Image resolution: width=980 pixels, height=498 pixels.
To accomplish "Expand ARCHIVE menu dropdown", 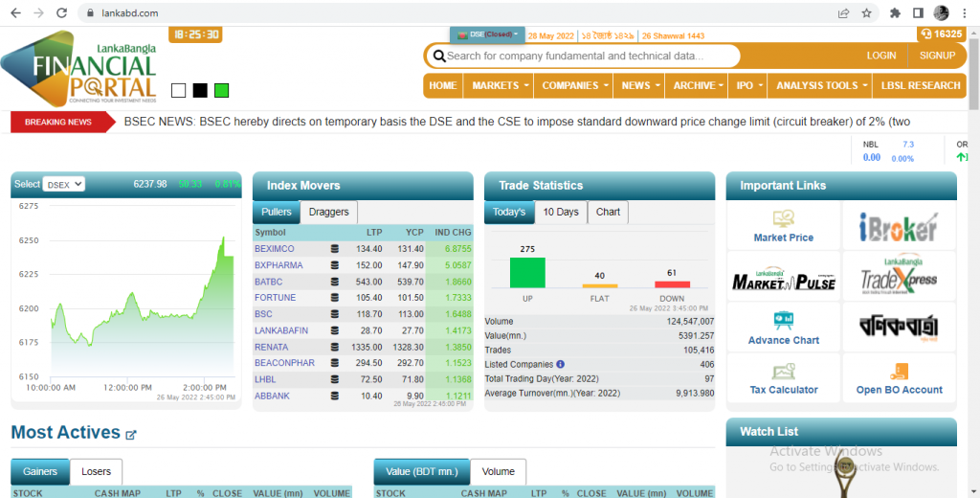I will click(x=697, y=85).
